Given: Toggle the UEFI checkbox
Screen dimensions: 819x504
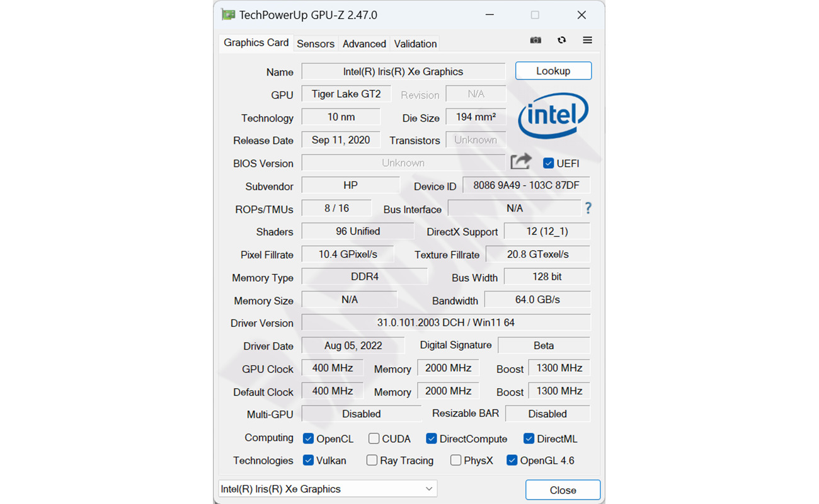Looking at the screenshot, I should tap(549, 163).
